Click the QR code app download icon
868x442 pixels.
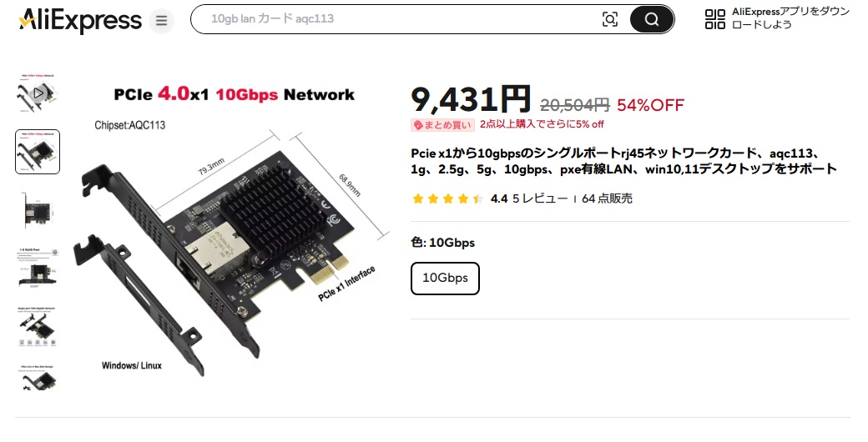(714, 19)
